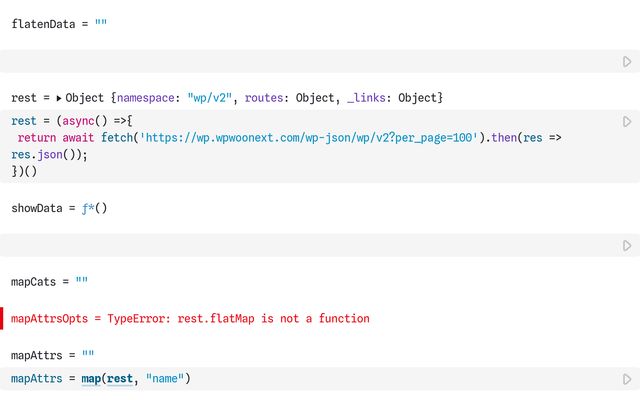
Task: Focus the empty editor under showData
Action: 300,245
